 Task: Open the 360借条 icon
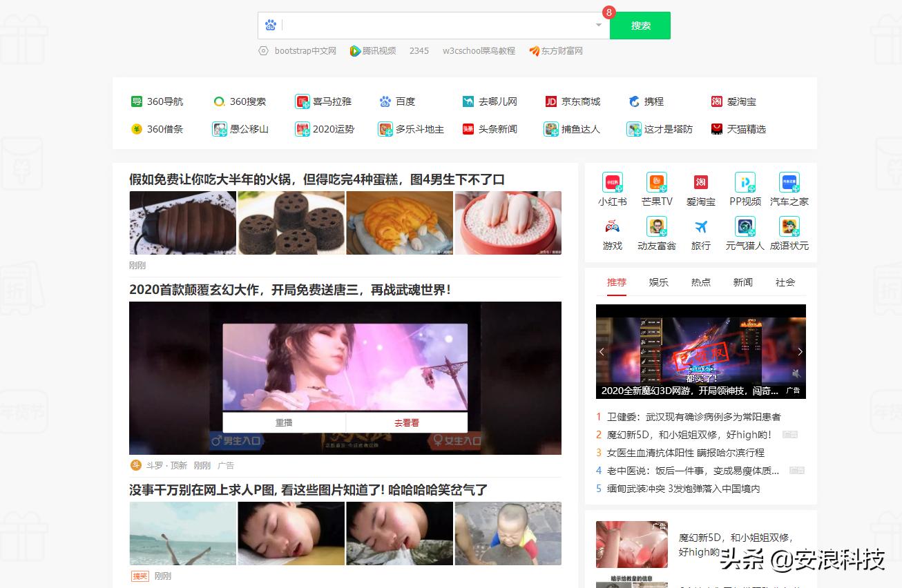click(x=157, y=129)
